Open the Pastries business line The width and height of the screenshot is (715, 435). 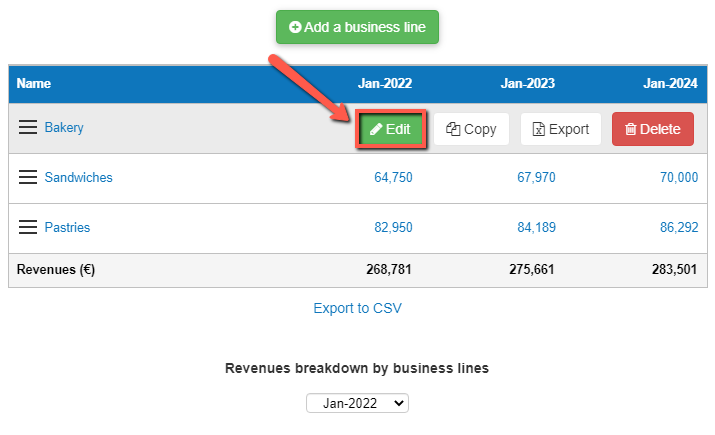click(67, 228)
